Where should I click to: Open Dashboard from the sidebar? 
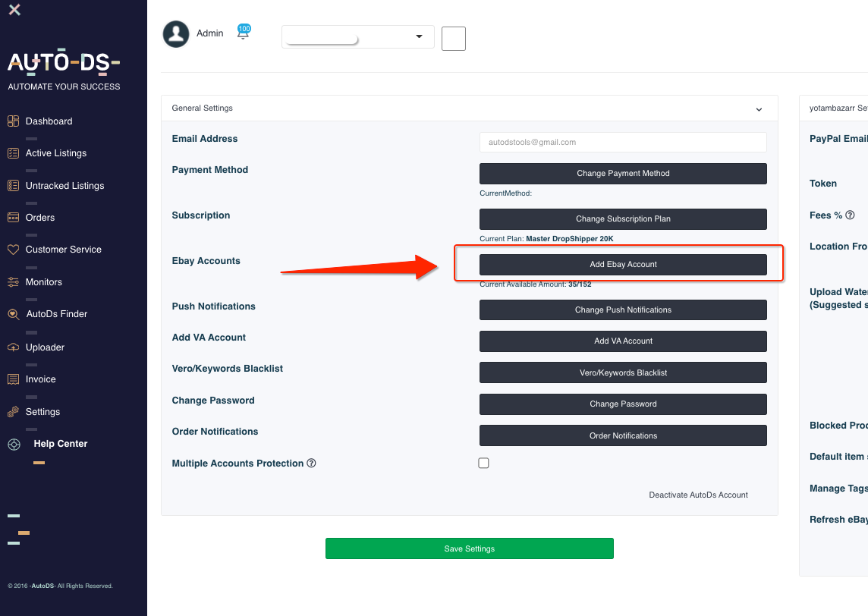pyautogui.click(x=49, y=121)
